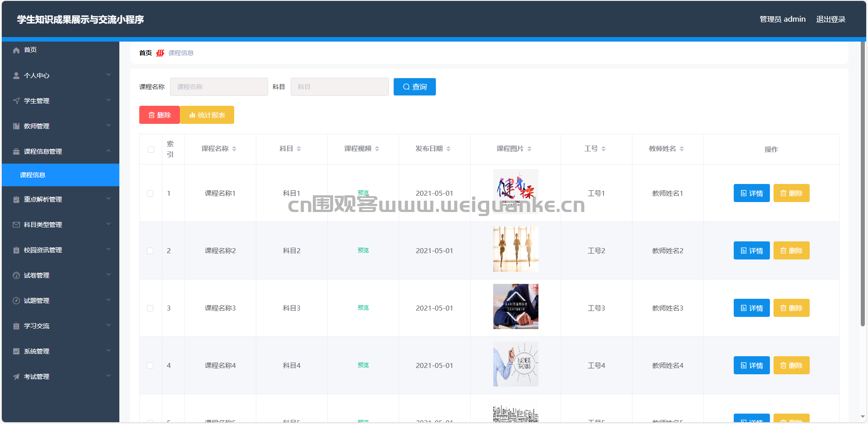Toggle the select-all header checkbox

click(x=151, y=150)
